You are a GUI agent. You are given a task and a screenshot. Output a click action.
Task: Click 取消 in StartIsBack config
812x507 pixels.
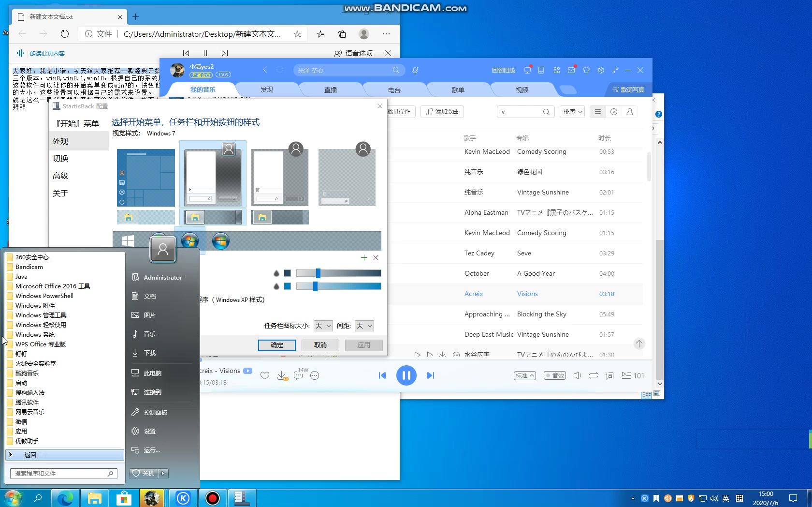coord(320,345)
